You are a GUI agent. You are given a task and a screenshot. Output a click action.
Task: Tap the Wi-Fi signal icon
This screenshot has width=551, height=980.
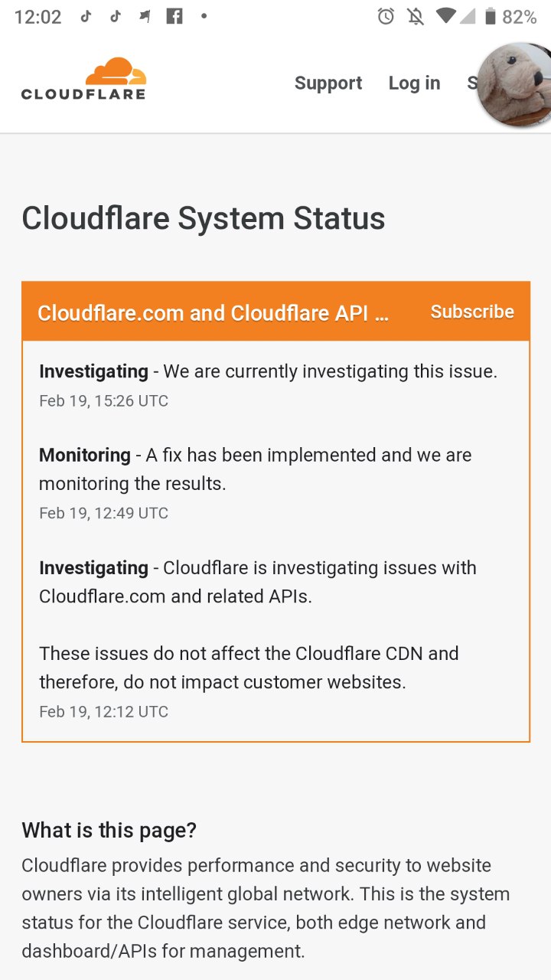pos(445,16)
